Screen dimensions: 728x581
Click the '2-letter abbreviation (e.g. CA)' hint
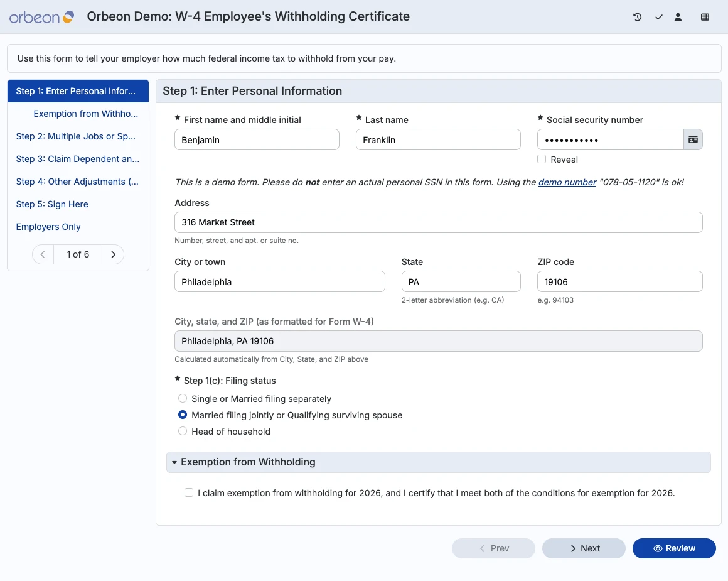[x=452, y=300]
